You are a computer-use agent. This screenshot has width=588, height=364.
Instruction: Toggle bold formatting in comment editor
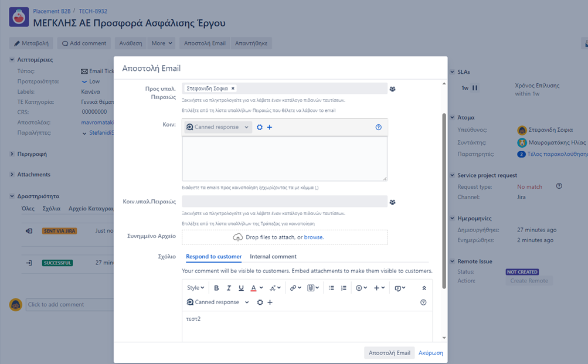tap(216, 288)
